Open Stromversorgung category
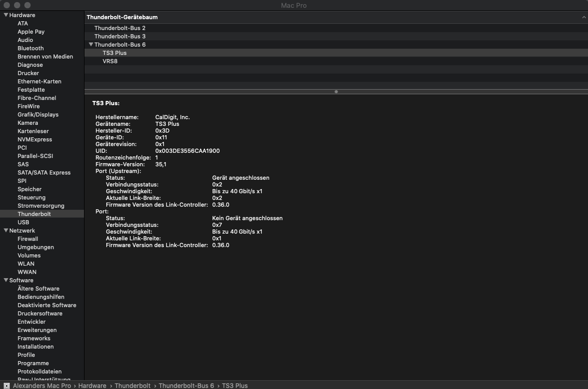 pyautogui.click(x=41, y=205)
